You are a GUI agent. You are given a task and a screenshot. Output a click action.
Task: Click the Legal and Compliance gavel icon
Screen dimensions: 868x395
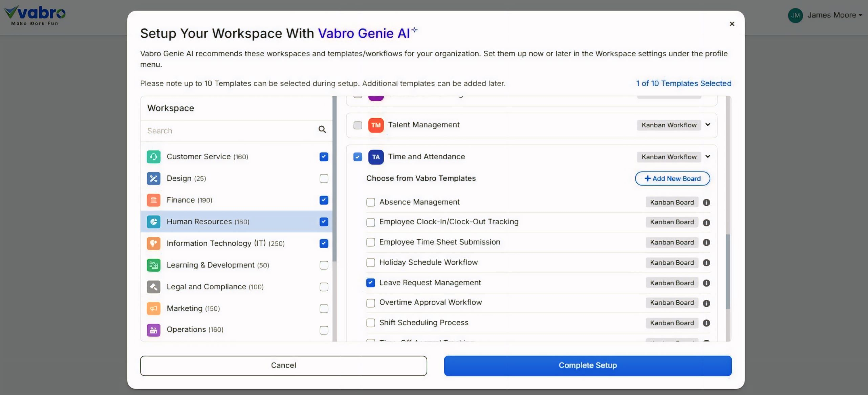[153, 287]
